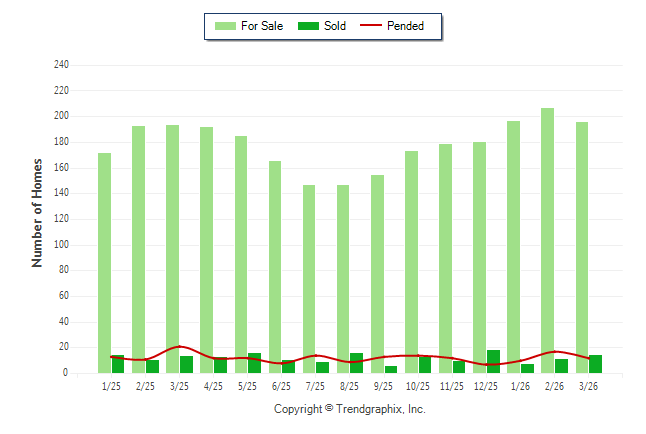This screenshot has height=434, width=646.
Task: Toggle the Sold legend label
Action: 335,26
